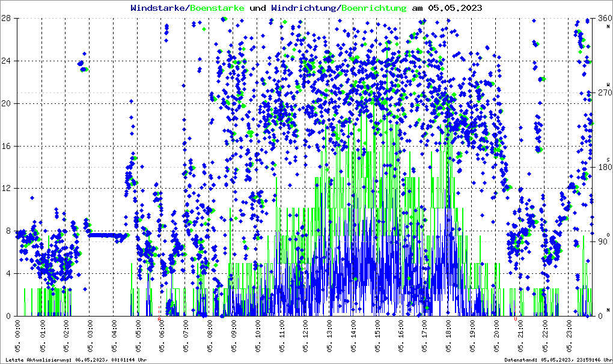Screen dimensions: 613x364
Task: Click the '05. 22:00' time label
Action: [544, 336]
